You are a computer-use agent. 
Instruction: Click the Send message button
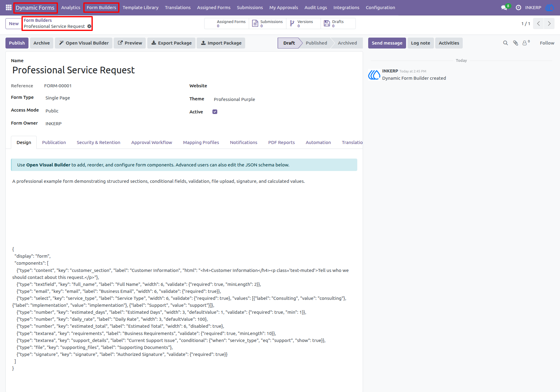tap(387, 43)
